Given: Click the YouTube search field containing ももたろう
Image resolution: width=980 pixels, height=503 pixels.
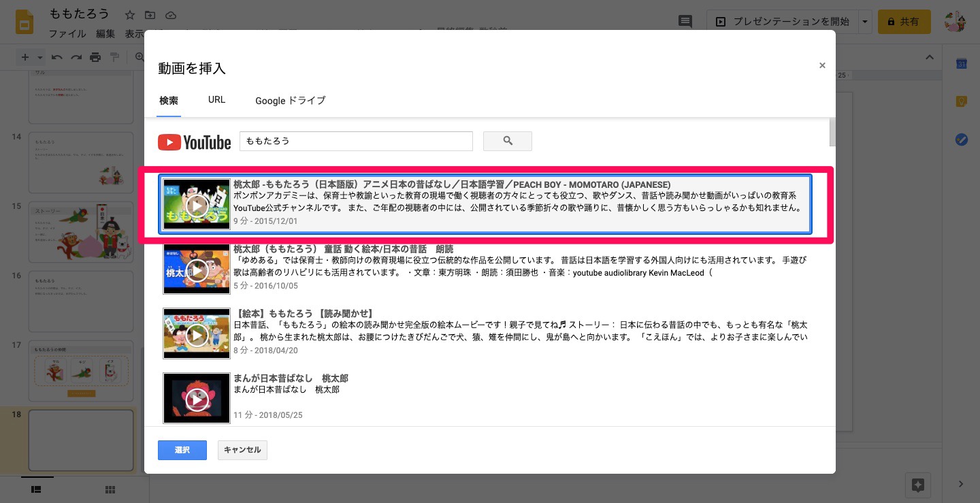Looking at the screenshot, I should pos(356,141).
